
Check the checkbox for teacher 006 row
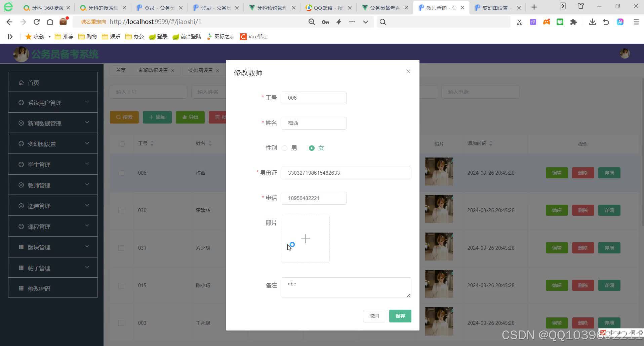[x=121, y=173]
